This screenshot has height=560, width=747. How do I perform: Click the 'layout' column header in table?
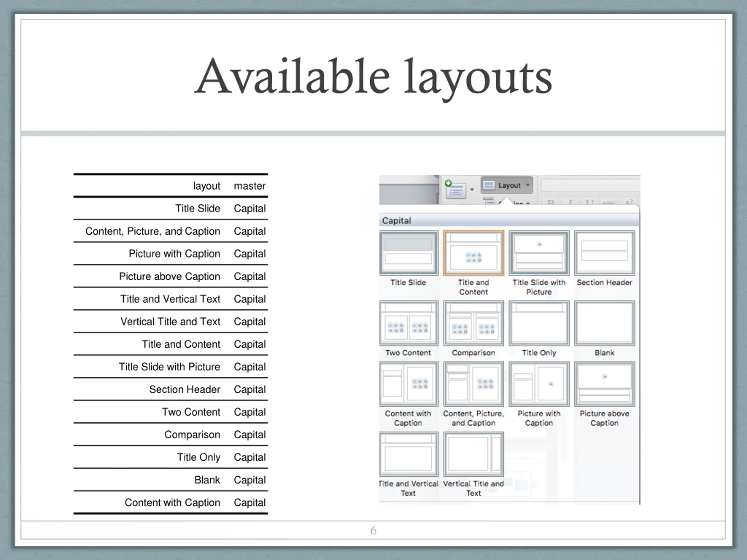[207, 186]
